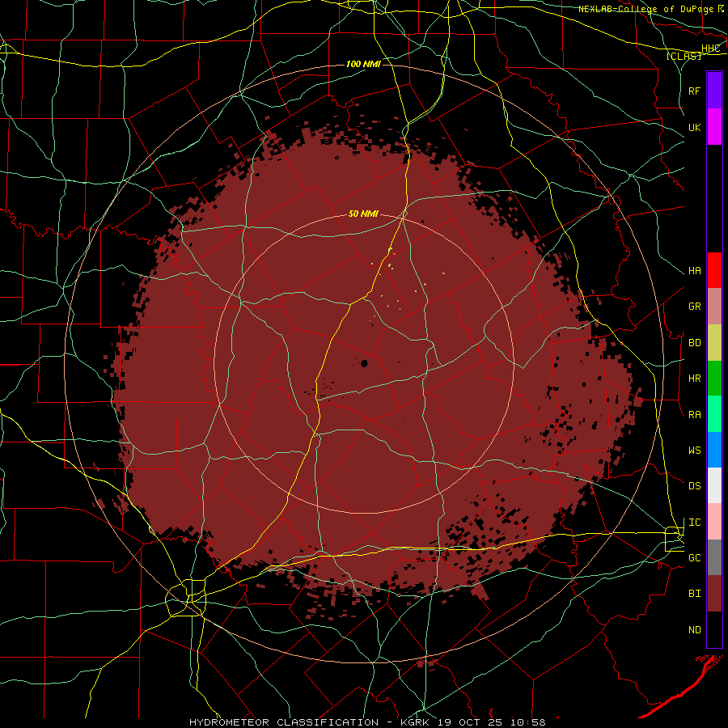Click the GR legend label
This screenshot has width=728, height=728.
click(x=695, y=307)
